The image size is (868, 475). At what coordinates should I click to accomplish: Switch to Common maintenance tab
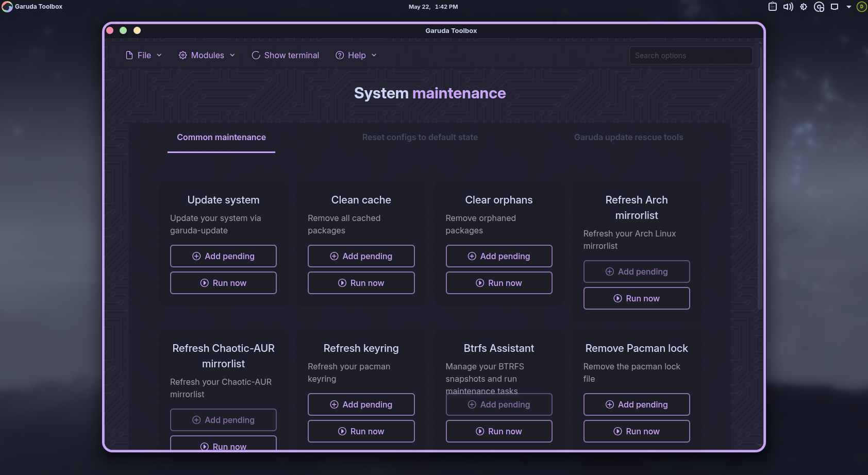tap(221, 138)
